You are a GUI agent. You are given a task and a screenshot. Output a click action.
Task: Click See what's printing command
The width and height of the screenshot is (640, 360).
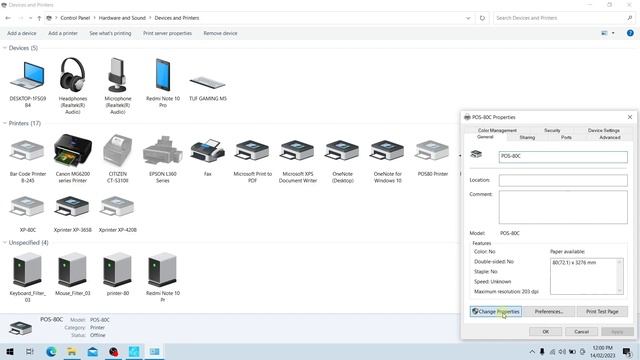coord(110,33)
